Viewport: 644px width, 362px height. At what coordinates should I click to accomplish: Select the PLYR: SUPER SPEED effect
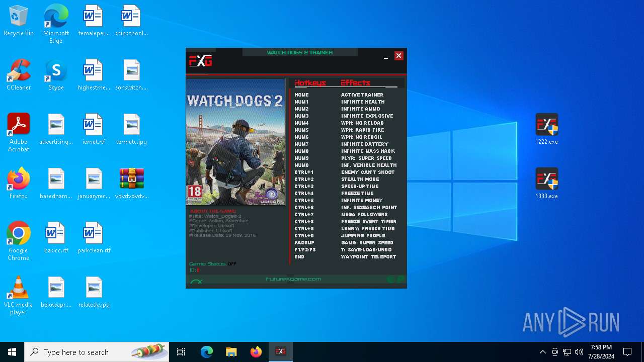[x=366, y=158]
